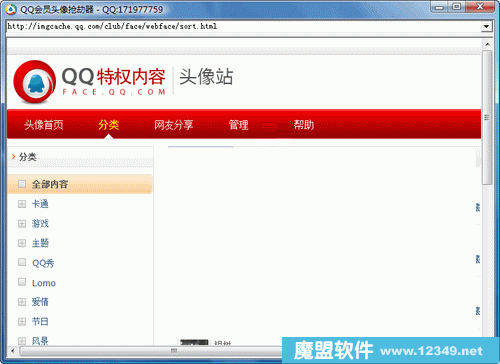Screen dimensions: 500x364
Task: Expand the 节日 category node
Action: pyautogui.click(x=22, y=322)
